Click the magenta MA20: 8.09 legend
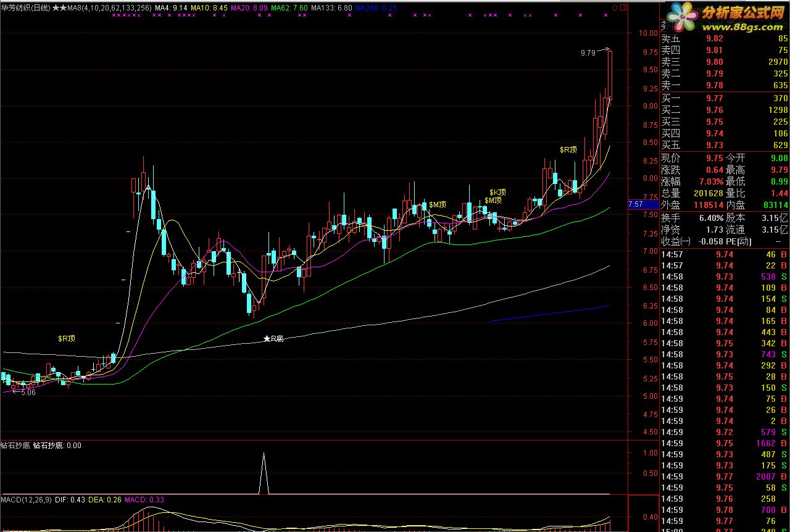 (249, 8)
